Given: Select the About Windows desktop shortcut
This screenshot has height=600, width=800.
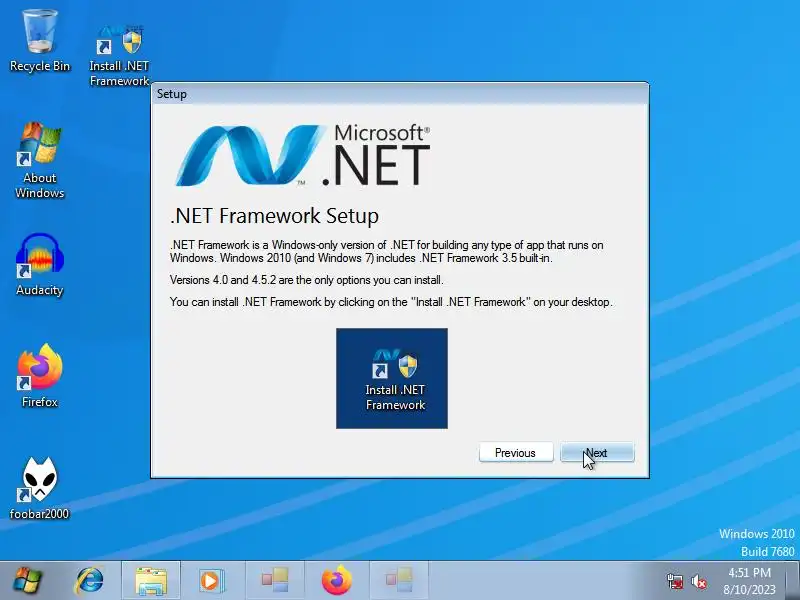Looking at the screenshot, I should point(40,160).
